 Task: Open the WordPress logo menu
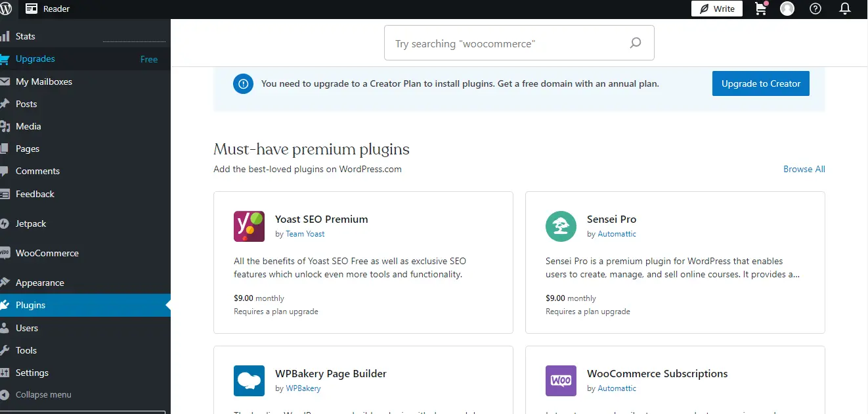5,9
